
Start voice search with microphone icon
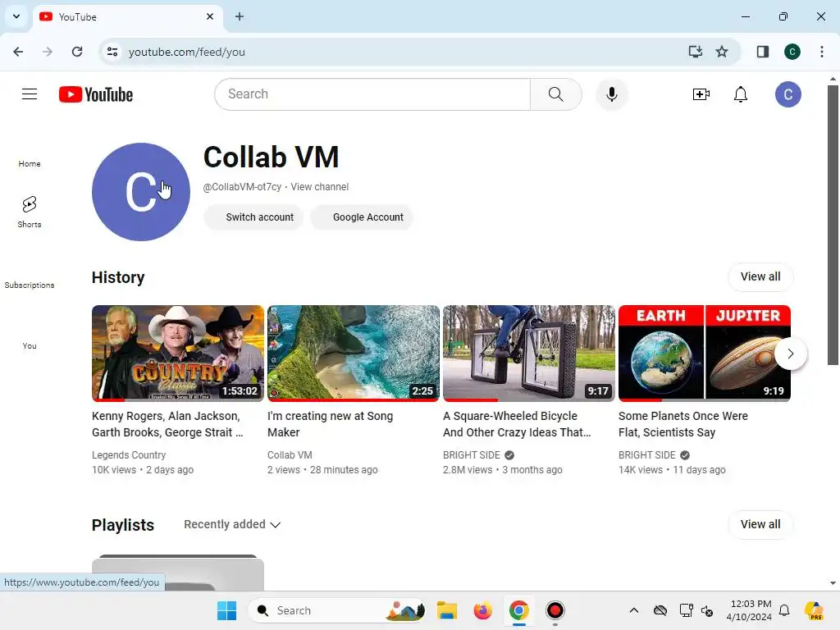point(611,94)
